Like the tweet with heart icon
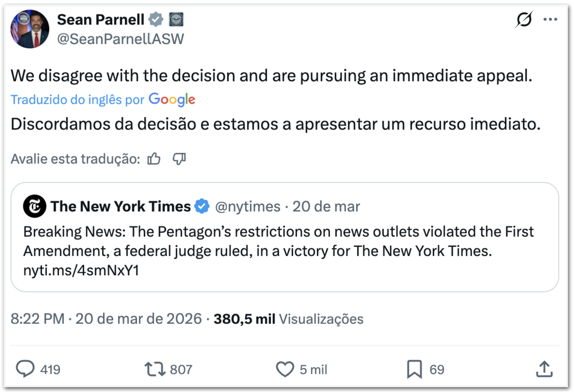The image size is (574, 392). tap(285, 369)
